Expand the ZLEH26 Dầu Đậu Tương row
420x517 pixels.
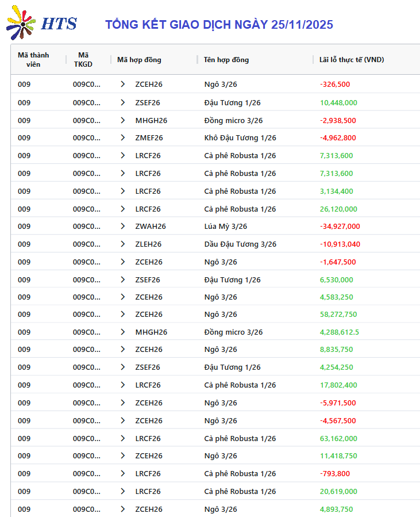[122, 244]
